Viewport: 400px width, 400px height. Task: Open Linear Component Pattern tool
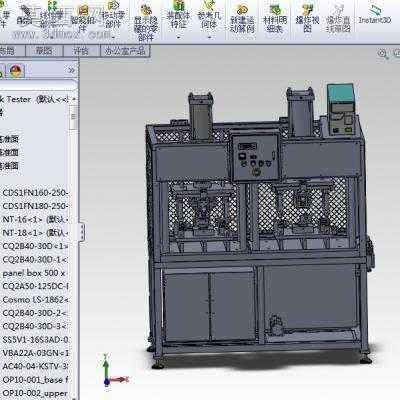(52, 15)
